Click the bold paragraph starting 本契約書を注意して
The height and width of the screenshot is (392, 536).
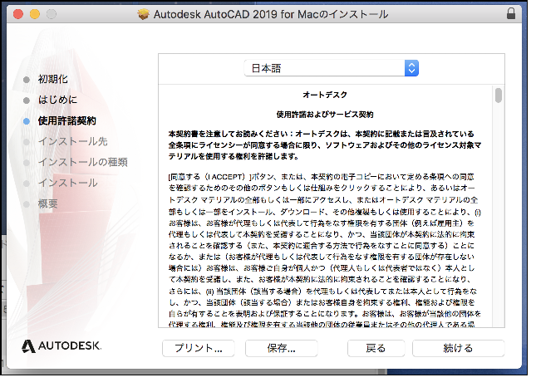(325, 145)
